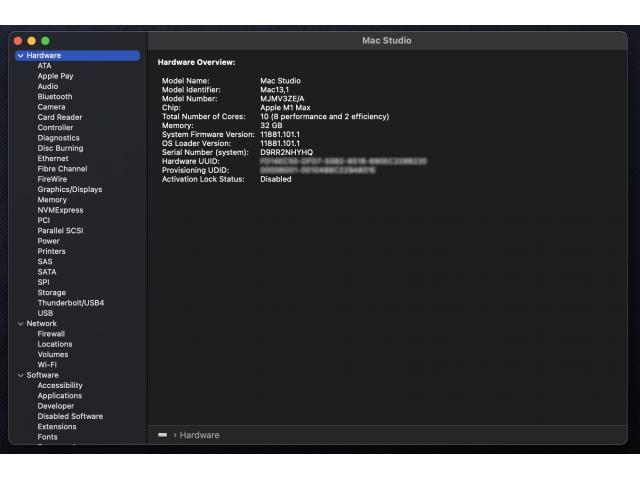This screenshot has height=480, width=640.
Task: Open the Volumes entry
Action: tap(53, 354)
